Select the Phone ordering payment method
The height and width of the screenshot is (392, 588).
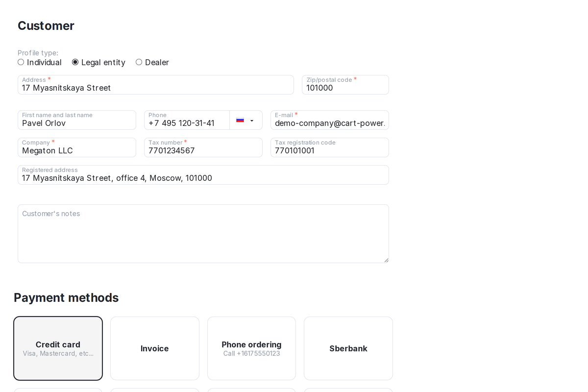click(251, 348)
